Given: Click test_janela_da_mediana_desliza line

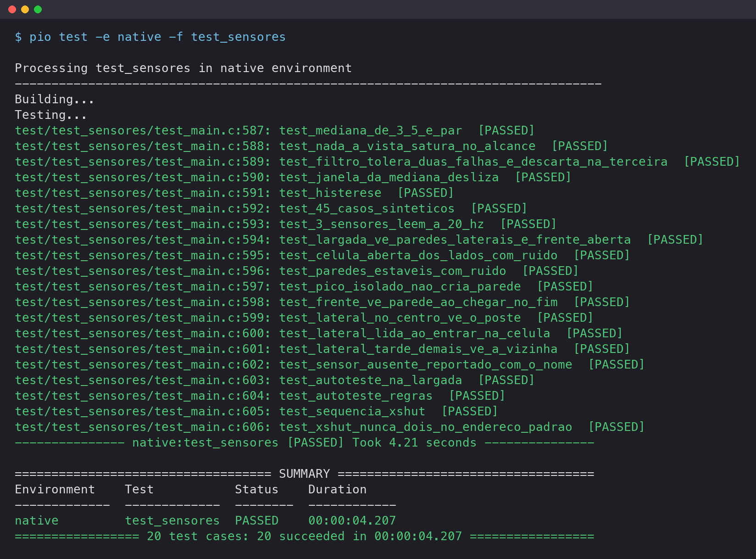Looking at the screenshot, I should (x=293, y=178).
